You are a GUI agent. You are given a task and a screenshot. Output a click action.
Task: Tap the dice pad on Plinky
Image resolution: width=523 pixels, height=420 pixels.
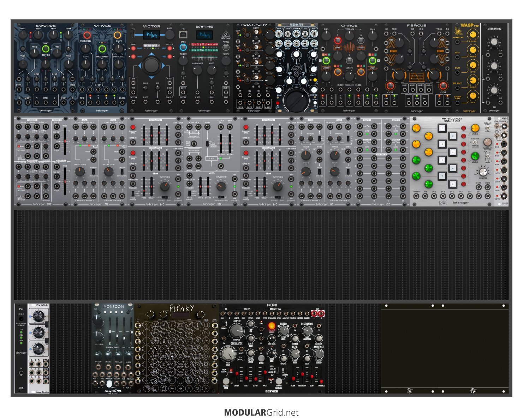tap(206, 380)
